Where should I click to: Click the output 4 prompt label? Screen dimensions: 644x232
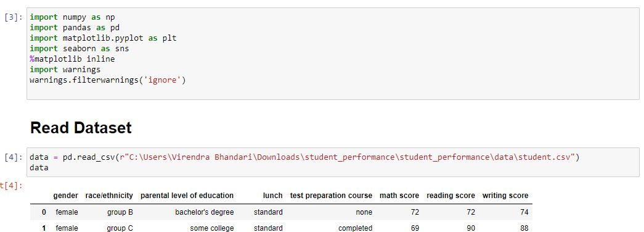tap(10, 186)
